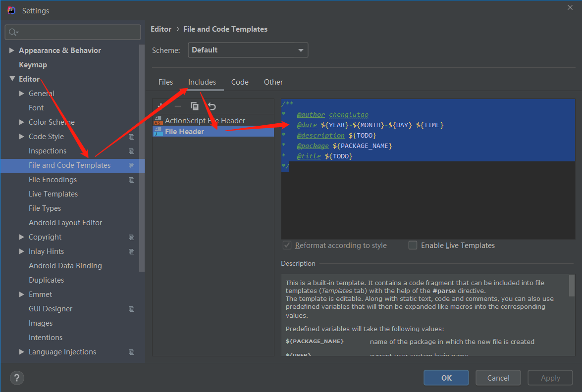582x392 pixels.
Task: Close the Settings dialog with X
Action: coord(570,7)
